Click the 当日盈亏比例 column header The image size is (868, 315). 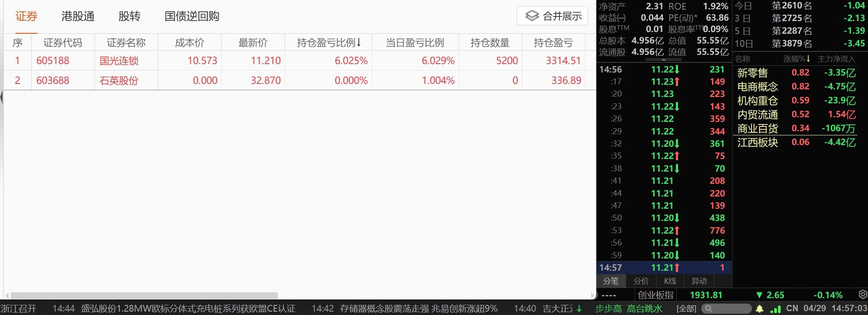coord(415,43)
